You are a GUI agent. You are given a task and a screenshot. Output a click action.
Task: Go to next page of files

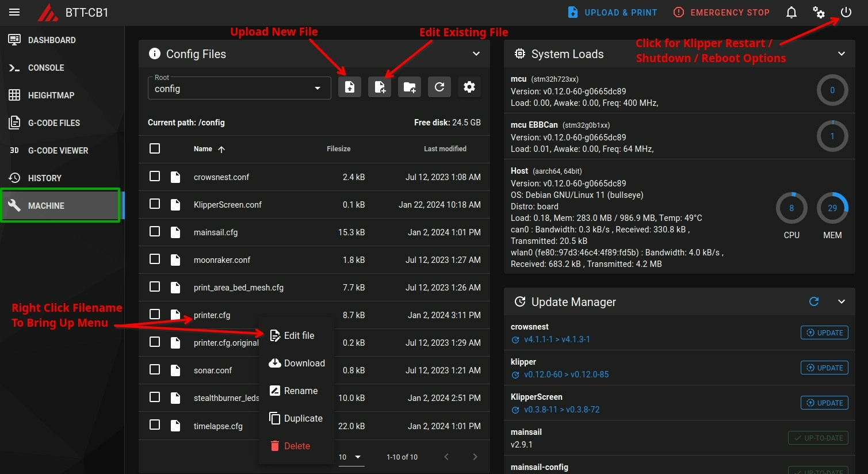pyautogui.click(x=475, y=457)
